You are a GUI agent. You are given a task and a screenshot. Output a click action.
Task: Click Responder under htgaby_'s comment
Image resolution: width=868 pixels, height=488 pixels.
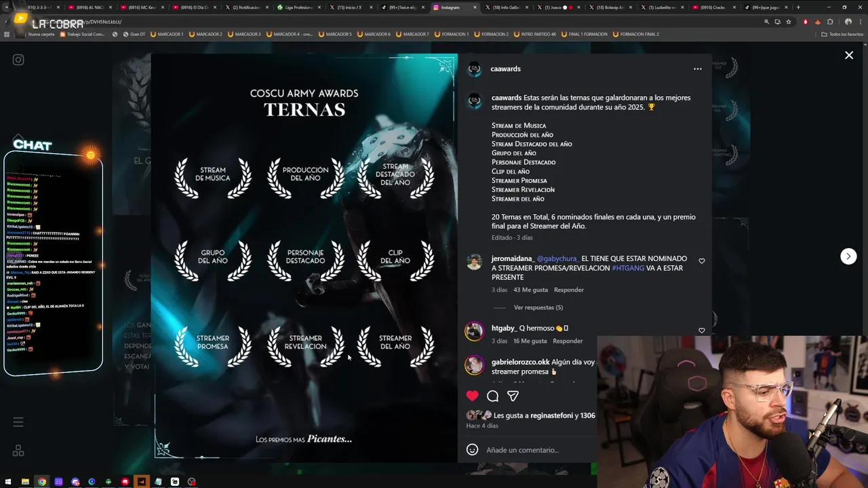point(568,341)
